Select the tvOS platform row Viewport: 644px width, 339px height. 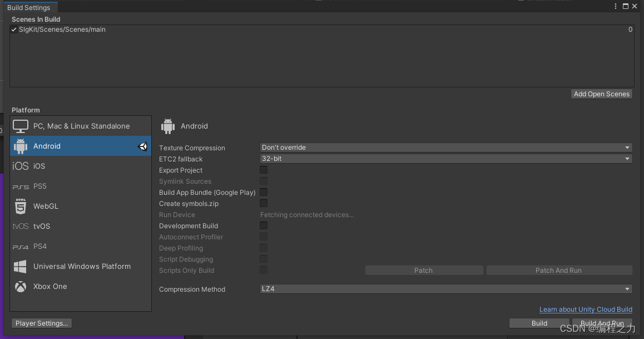pyautogui.click(x=81, y=227)
